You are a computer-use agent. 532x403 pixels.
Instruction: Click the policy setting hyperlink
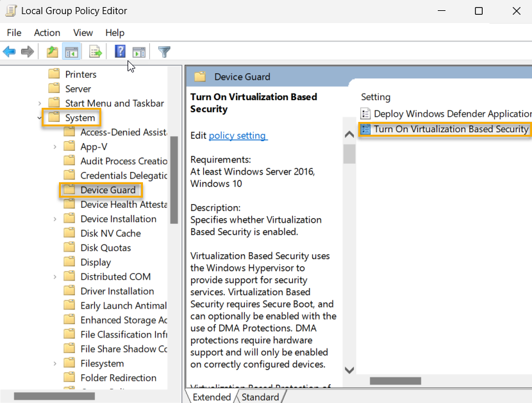tap(238, 135)
